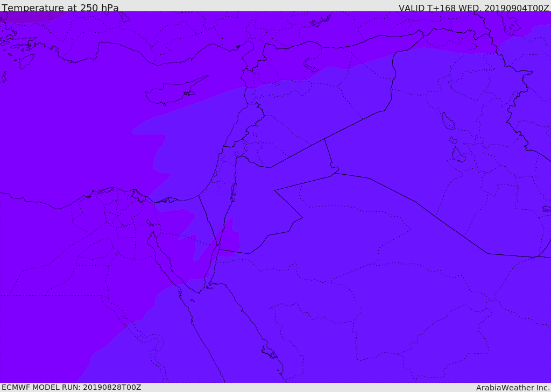Click the 'ECMWF MODEL RUN: 20190828T00Z' footer text

(72, 387)
